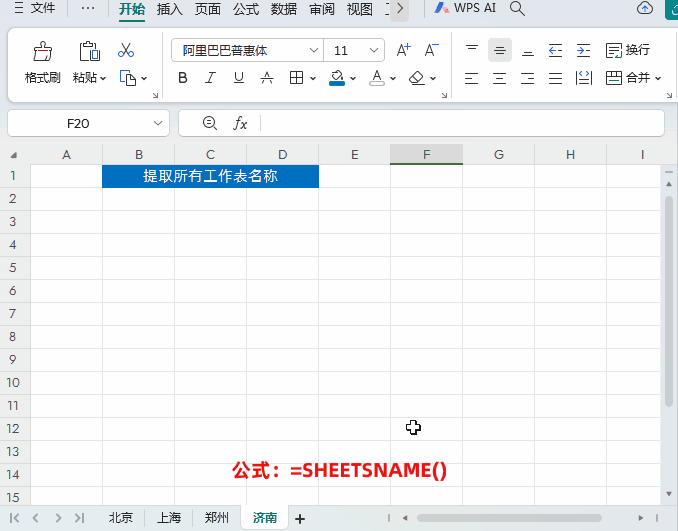This screenshot has width=678, height=531.
Task: Align cell content to top
Action: pos(472,50)
